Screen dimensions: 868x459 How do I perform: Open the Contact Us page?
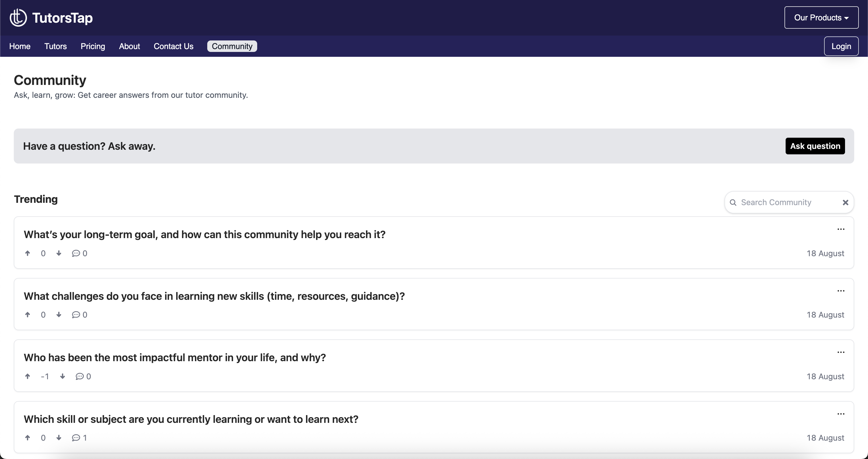coord(174,46)
